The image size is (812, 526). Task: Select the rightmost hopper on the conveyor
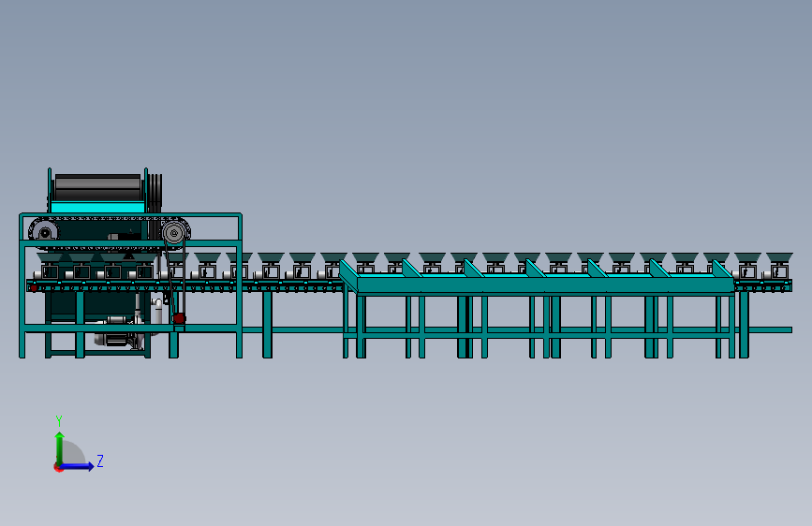[x=779, y=258]
